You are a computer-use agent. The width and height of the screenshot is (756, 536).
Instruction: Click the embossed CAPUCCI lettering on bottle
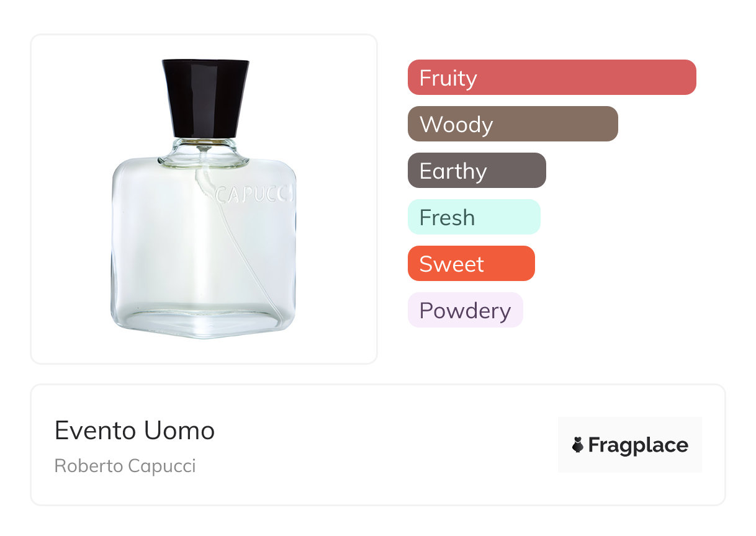pos(254,195)
